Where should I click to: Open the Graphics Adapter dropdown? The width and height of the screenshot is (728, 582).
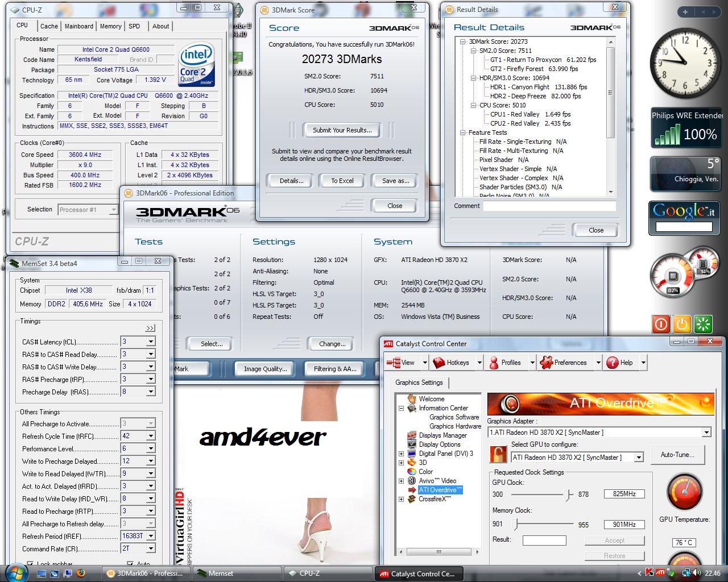pos(706,433)
